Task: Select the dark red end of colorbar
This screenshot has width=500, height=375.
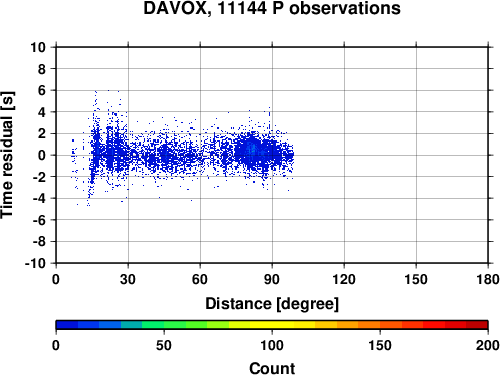Action: (x=477, y=325)
